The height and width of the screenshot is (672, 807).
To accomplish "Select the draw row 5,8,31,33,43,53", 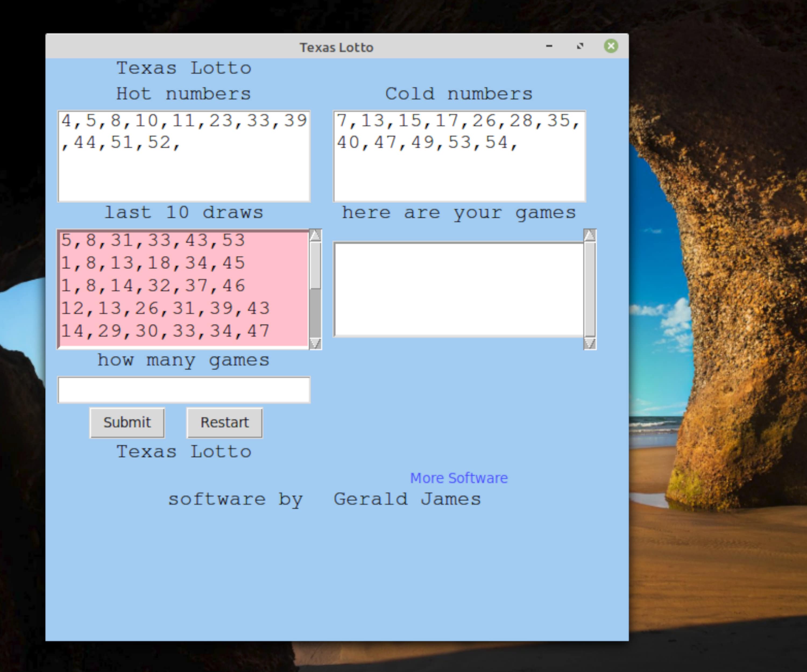I will point(153,240).
